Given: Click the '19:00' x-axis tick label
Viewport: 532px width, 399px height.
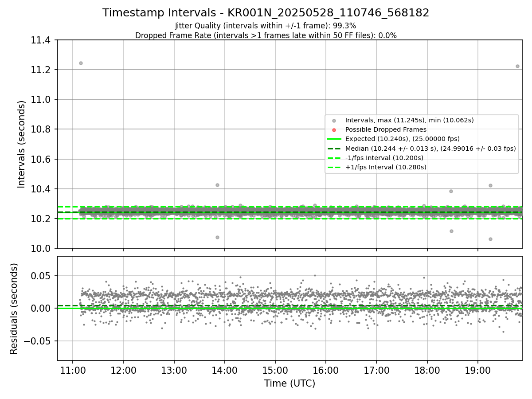Looking at the screenshot, I should click(x=478, y=370).
